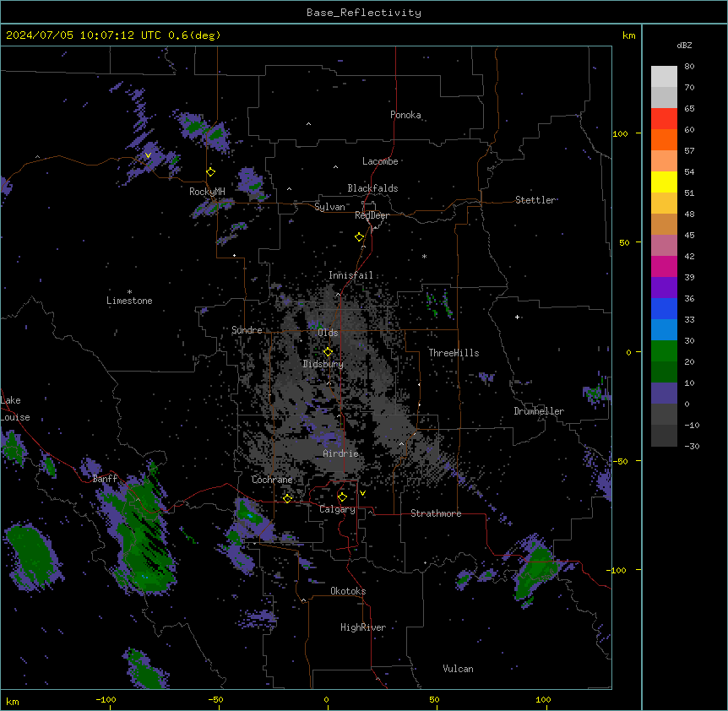
Task: Click the yellow V marker northeast of Calgary
Action: click(362, 493)
